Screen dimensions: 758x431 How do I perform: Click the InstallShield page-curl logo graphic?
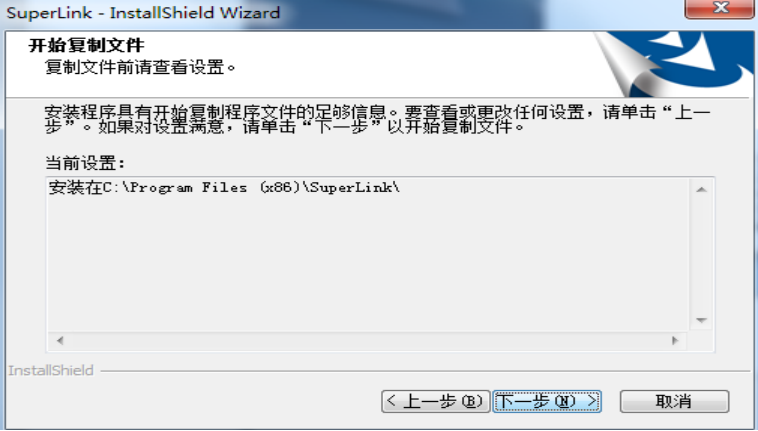(x=673, y=64)
